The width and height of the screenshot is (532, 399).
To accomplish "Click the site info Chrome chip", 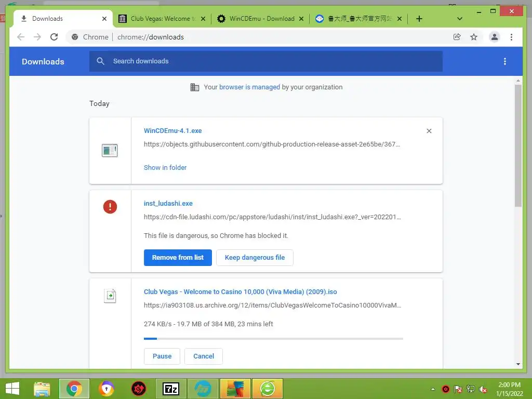I will pos(90,37).
